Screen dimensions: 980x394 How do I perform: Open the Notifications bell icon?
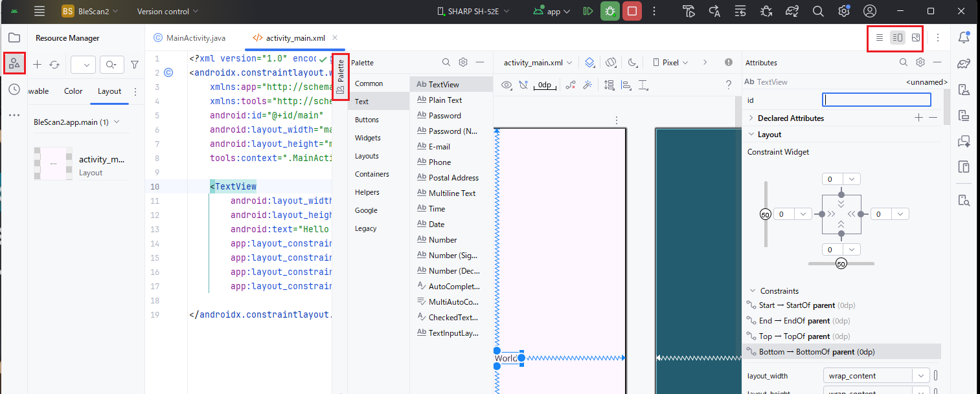(964, 38)
